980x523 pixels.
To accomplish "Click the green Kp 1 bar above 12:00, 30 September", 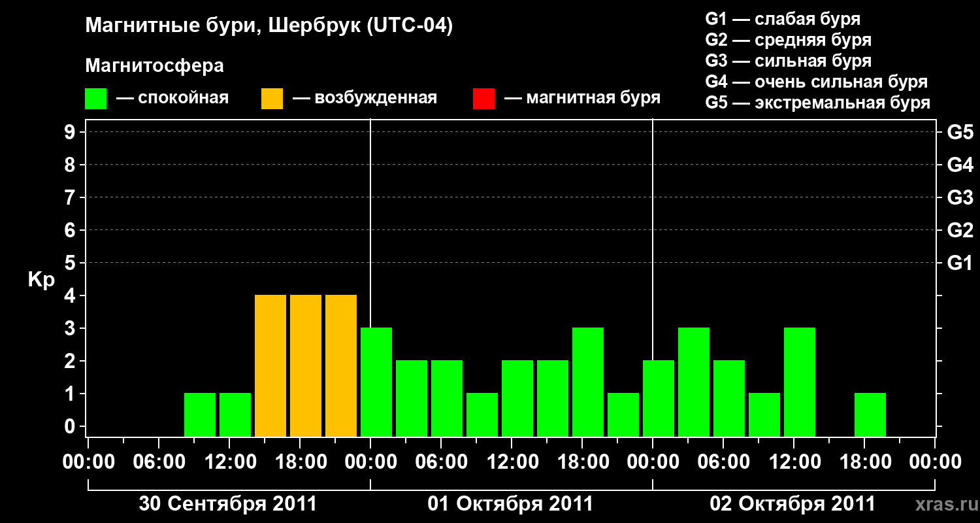I will click(235, 414).
